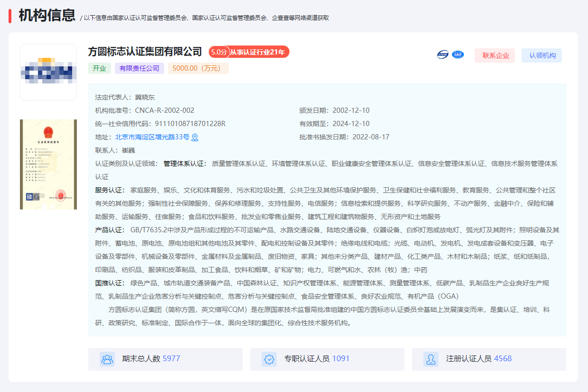588x392 pixels.
Task: Select contact person name 崔巍
Action: click(x=128, y=150)
